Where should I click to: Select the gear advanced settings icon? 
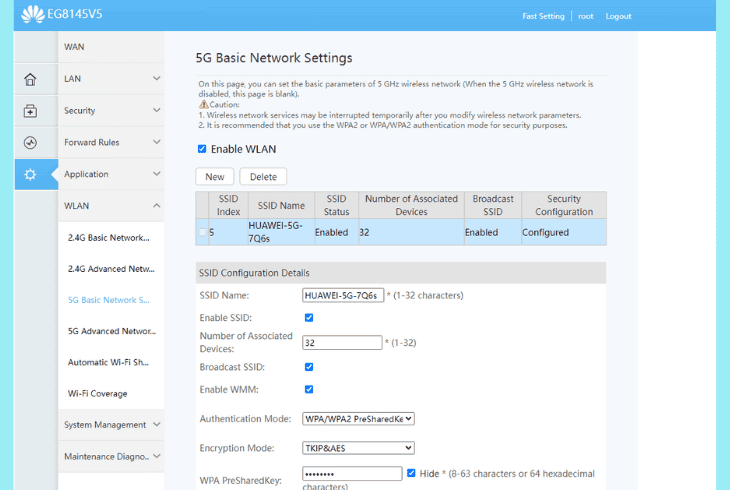pyautogui.click(x=30, y=175)
